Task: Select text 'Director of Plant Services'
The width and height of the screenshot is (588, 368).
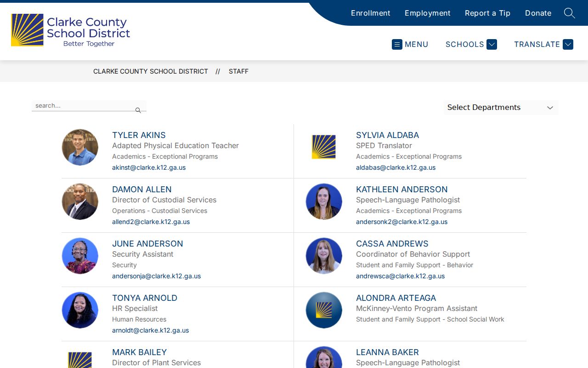Action: [156, 363]
